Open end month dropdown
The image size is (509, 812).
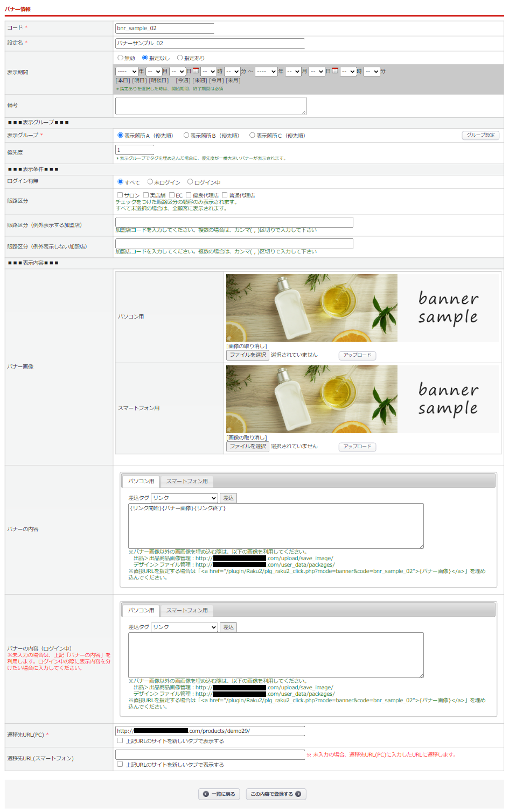coord(293,71)
